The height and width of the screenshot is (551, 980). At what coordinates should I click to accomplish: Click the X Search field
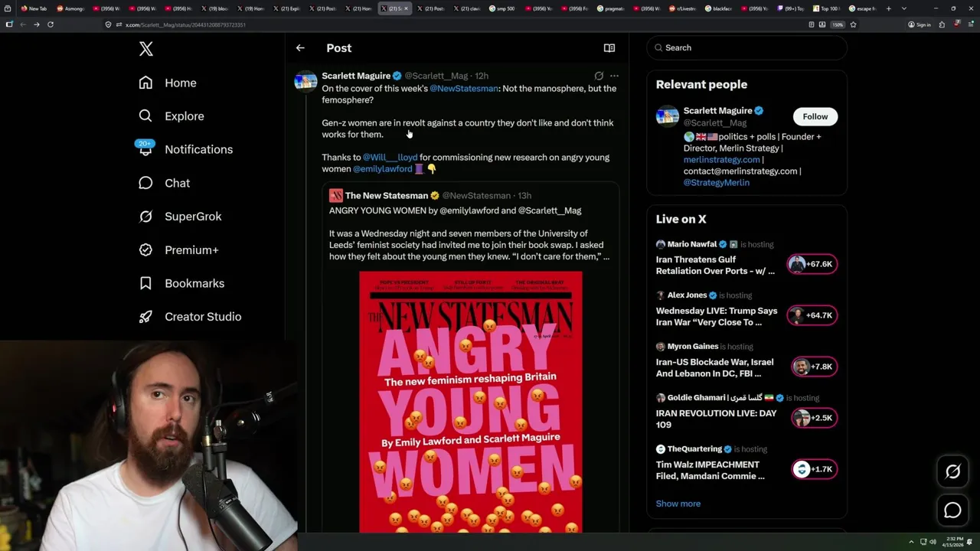point(746,47)
